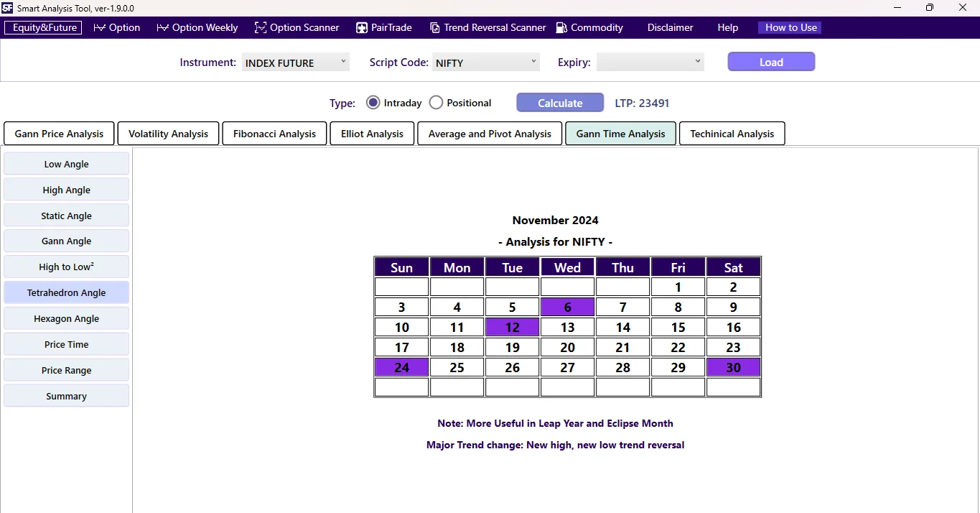Switch to the Fibonacci Analysis tab
The height and width of the screenshot is (513, 980).
pyautogui.click(x=274, y=133)
